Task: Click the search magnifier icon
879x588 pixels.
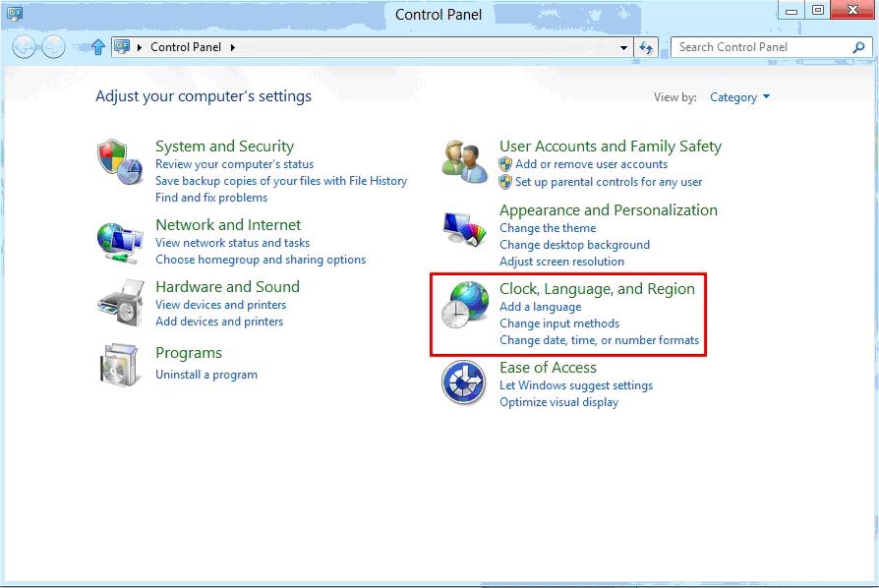Action: pos(858,47)
